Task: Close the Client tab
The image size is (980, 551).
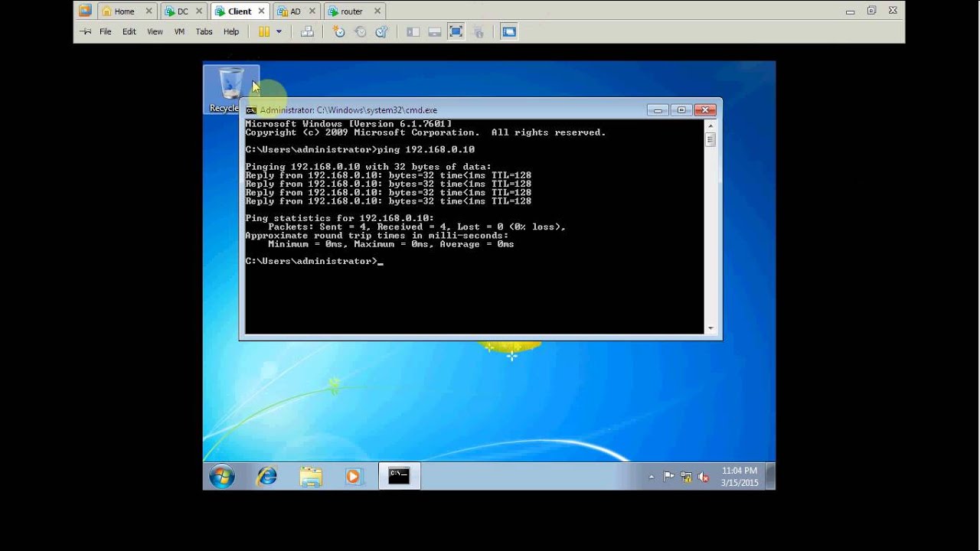Action: coord(261,11)
